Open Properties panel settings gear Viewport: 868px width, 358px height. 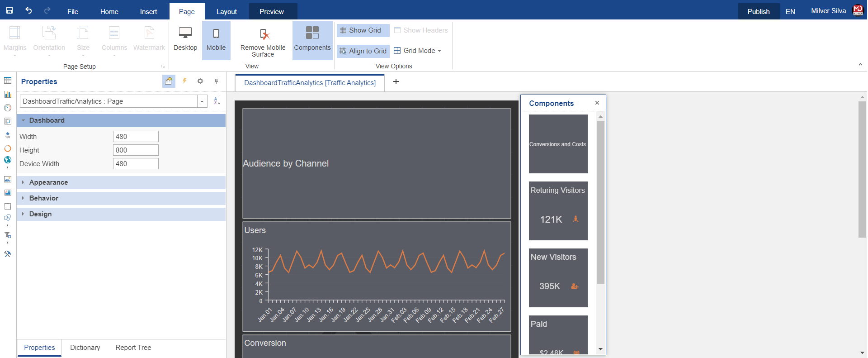pos(200,81)
